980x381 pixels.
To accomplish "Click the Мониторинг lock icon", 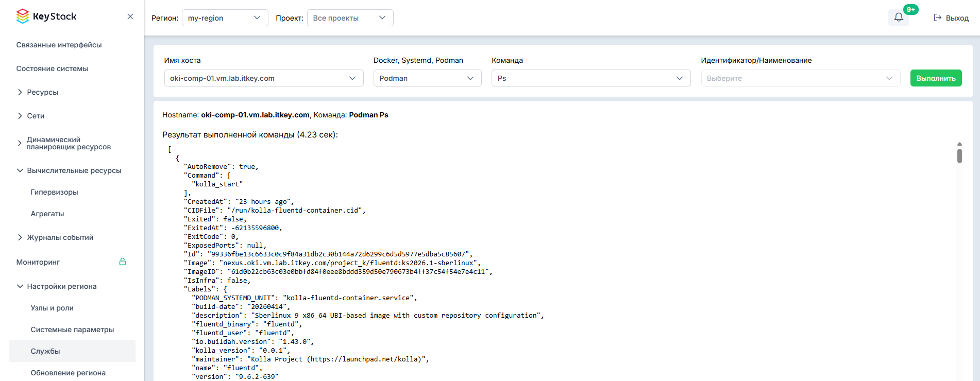I will click(123, 262).
